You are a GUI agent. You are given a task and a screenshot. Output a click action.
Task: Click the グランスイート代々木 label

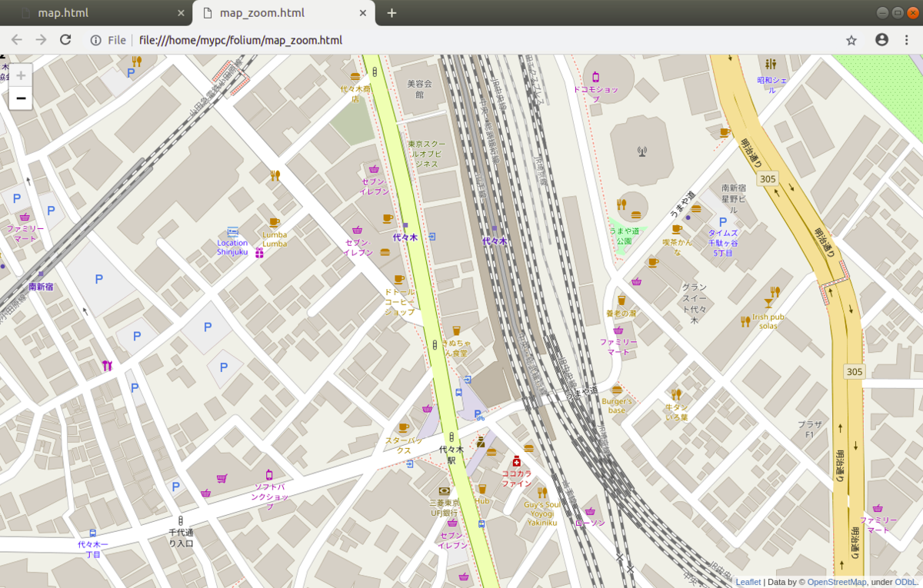coord(695,304)
